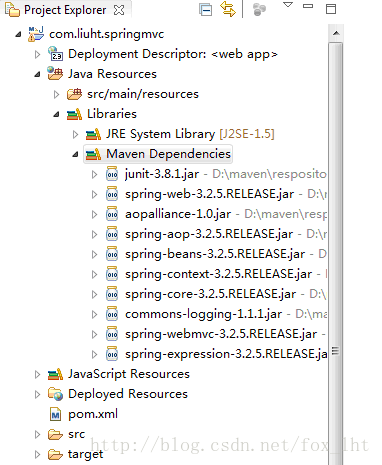This screenshot has height=465, width=382.
Task: Click the pom.xml Maven file icon
Action: [x=55, y=414]
